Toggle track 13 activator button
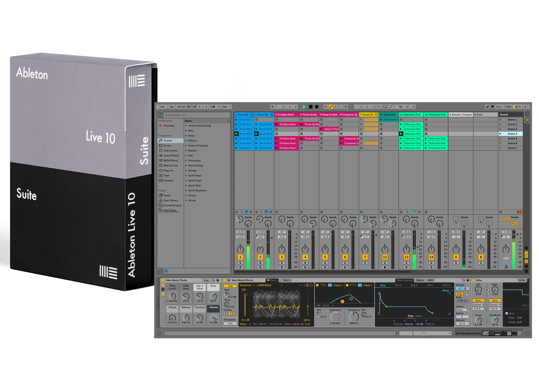 pyautogui.click(x=406, y=257)
